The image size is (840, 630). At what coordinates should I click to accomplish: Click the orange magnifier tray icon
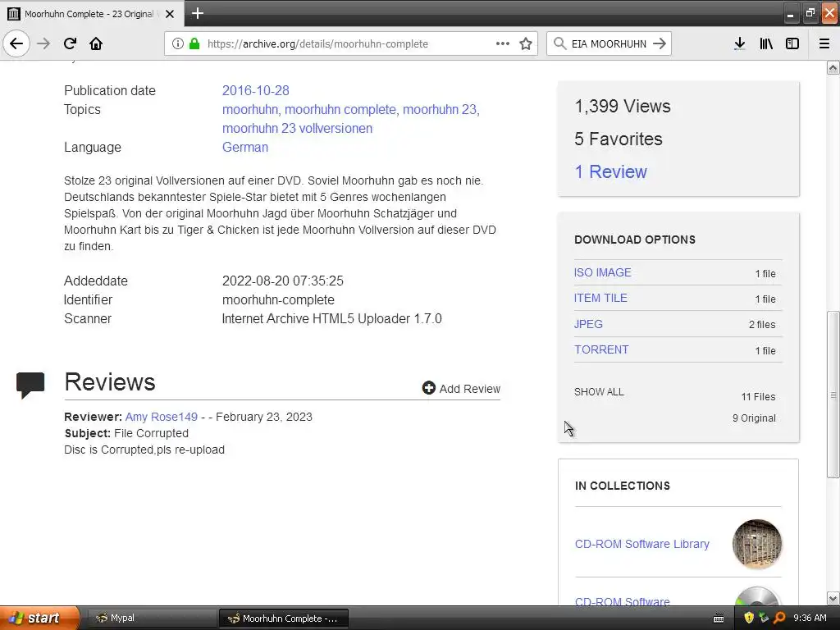779,619
